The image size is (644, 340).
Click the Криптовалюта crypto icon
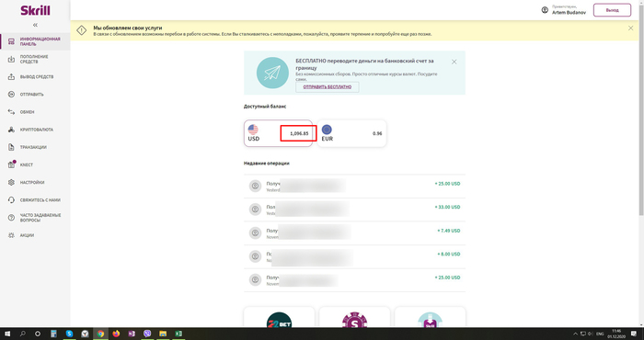pyautogui.click(x=11, y=130)
